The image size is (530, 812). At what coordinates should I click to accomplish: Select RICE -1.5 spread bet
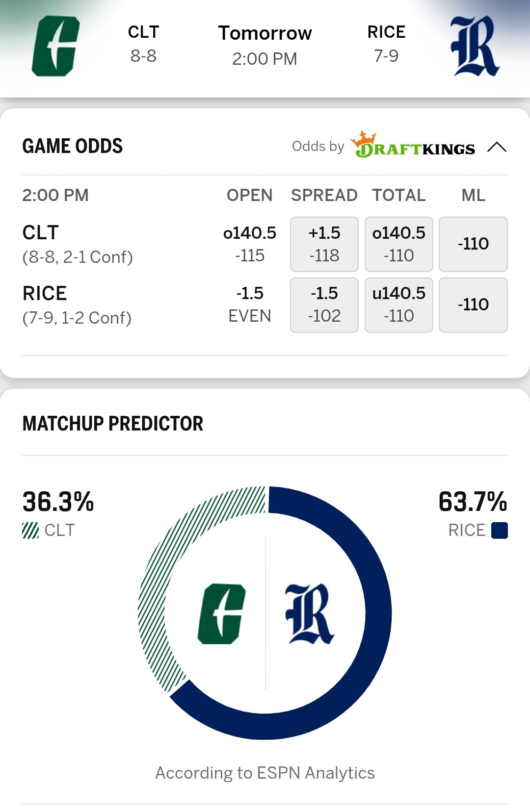coord(324,304)
